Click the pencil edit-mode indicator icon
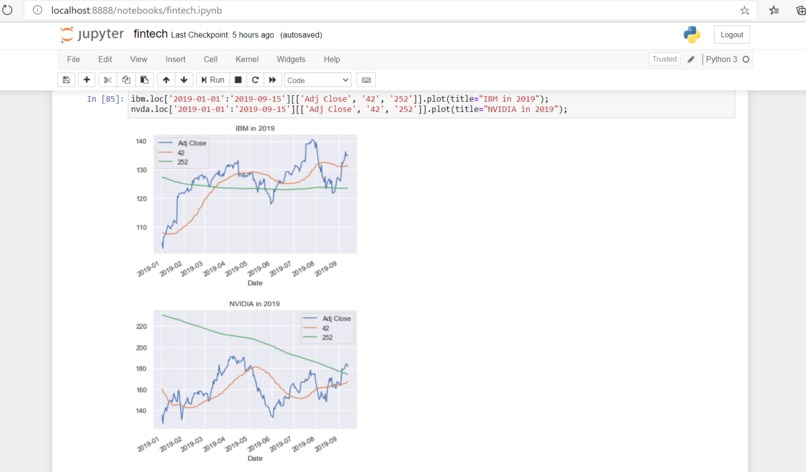Screen dimensions: 806x472 coord(691,60)
